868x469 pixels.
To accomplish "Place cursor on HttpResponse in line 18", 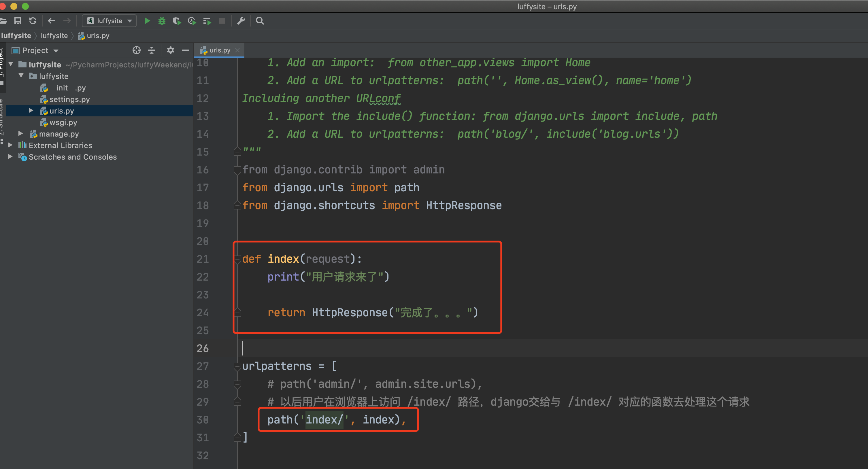I will 464,205.
